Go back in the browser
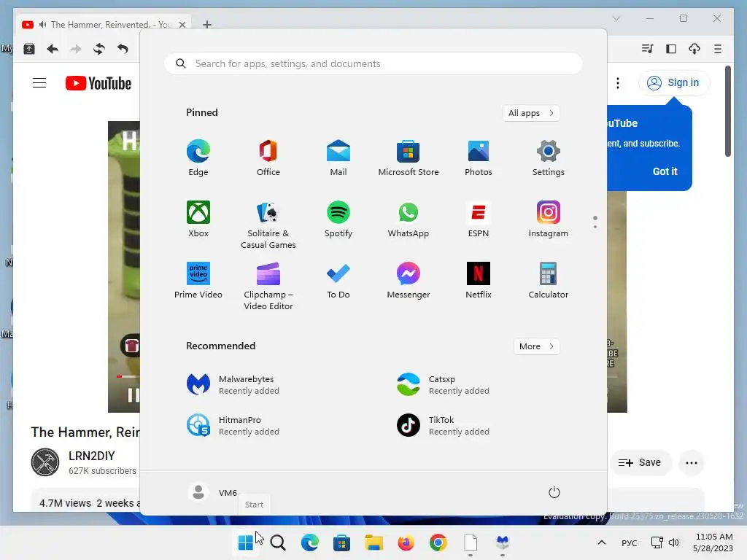Viewport: 747px width, 560px height. pyautogui.click(x=53, y=49)
